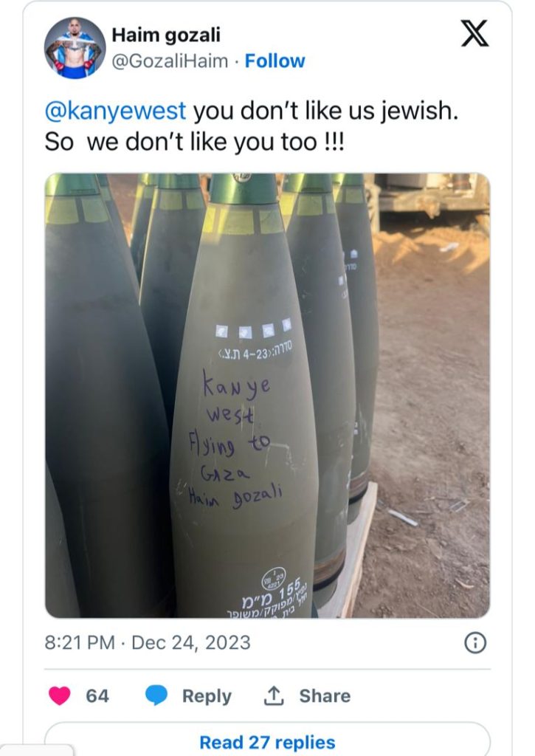
Task: Click the Haim gozali display name
Action: [166, 35]
